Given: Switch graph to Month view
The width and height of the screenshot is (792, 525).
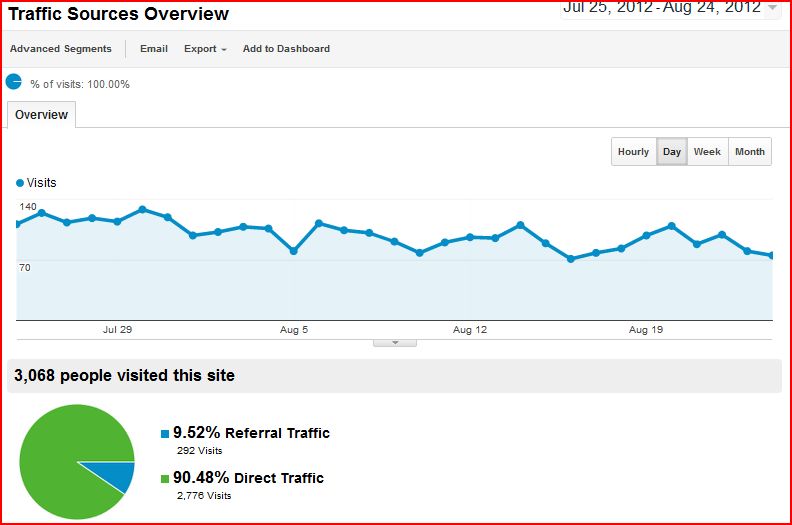Looking at the screenshot, I should coord(750,152).
